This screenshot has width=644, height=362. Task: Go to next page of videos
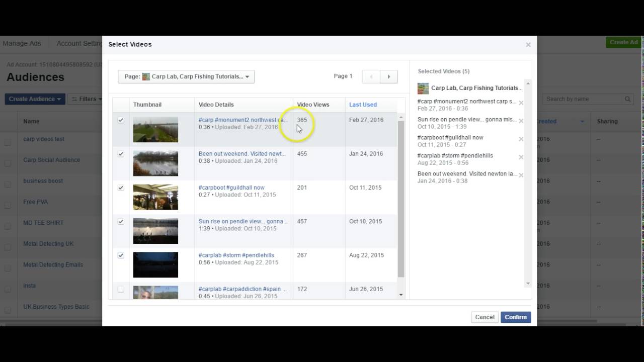389,76
